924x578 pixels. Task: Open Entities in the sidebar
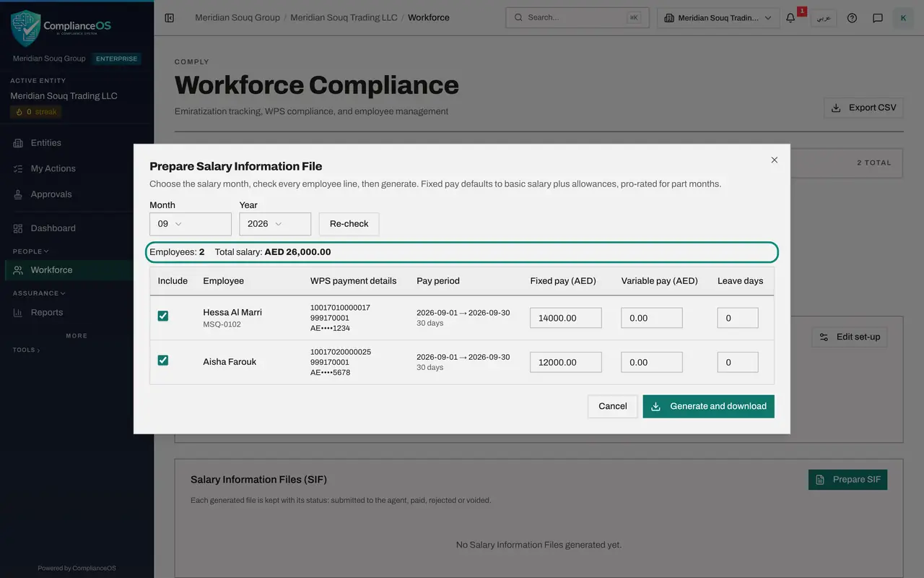pos(77,143)
